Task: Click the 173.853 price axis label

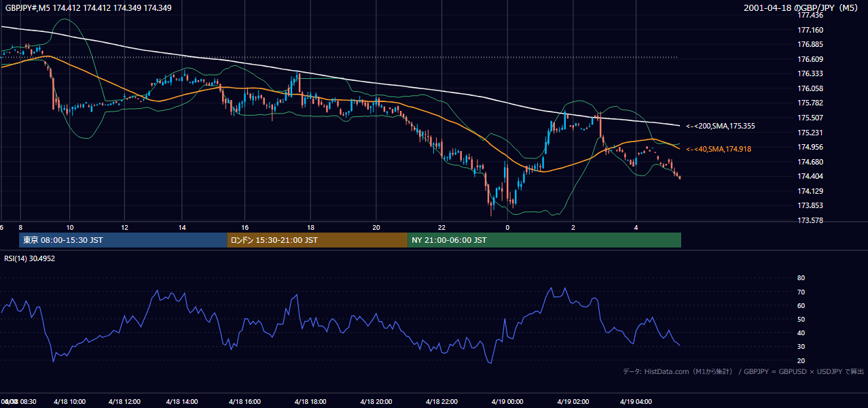Action: tap(810, 205)
